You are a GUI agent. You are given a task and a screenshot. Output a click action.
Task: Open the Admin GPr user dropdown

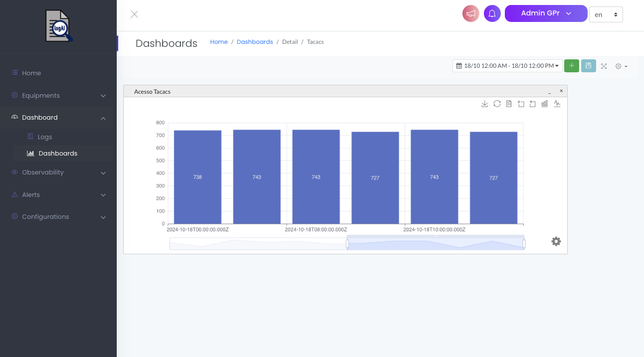click(546, 13)
